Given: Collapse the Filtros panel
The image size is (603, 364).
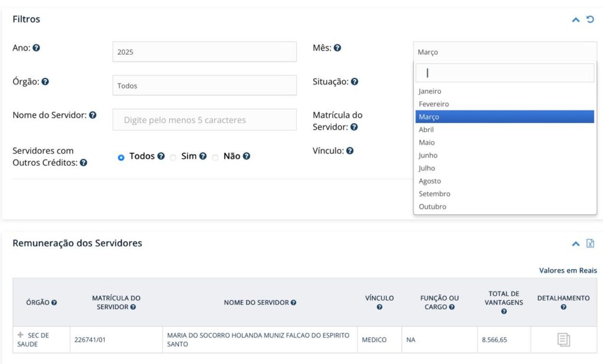Looking at the screenshot, I should click(576, 19).
